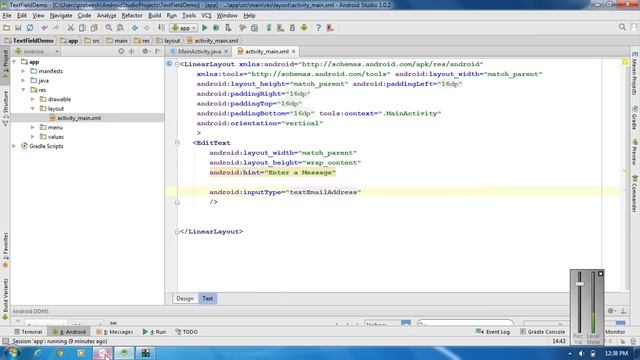Viewport: 640px width, 360px height.
Task: Click the Attach debugger icon
Action: [x=228, y=28]
